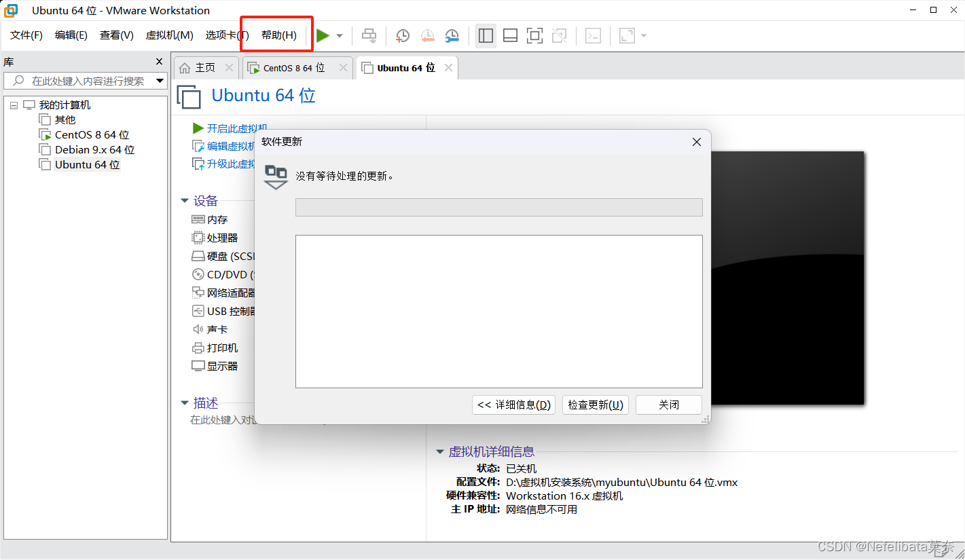Click the stretch guest display icon

pos(627,35)
